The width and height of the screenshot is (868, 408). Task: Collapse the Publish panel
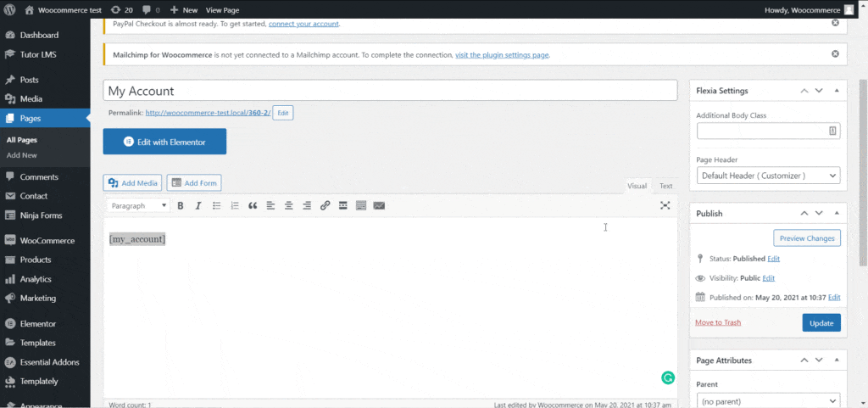coord(837,213)
